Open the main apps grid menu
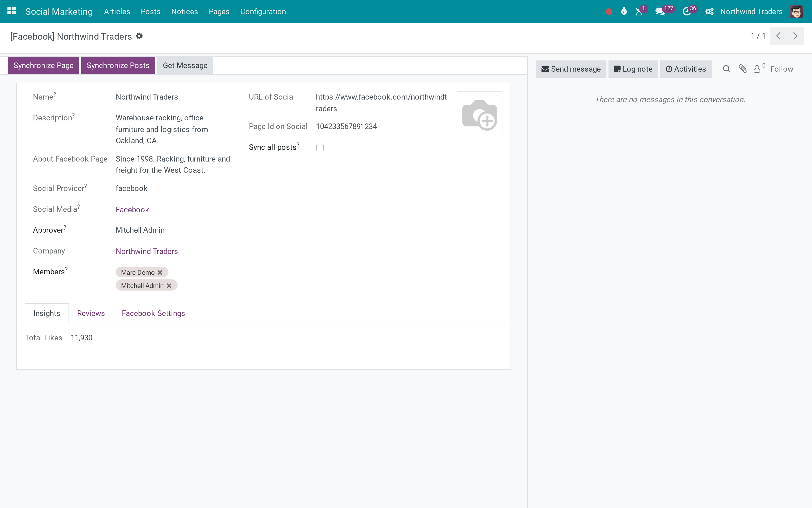Image resolution: width=812 pixels, height=508 pixels. 12,11
